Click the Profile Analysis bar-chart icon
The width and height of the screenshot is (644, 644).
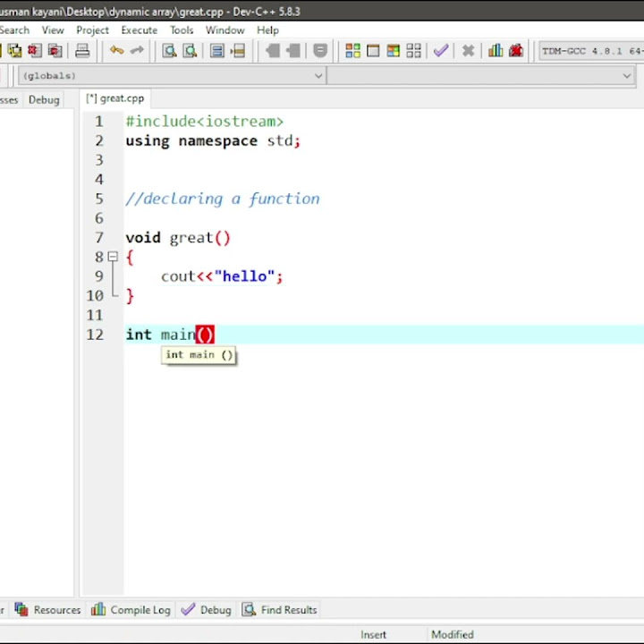point(496,50)
